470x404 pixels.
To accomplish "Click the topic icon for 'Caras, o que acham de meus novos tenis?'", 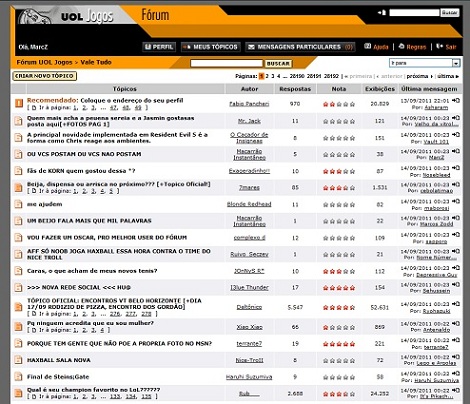I will 18,271.
